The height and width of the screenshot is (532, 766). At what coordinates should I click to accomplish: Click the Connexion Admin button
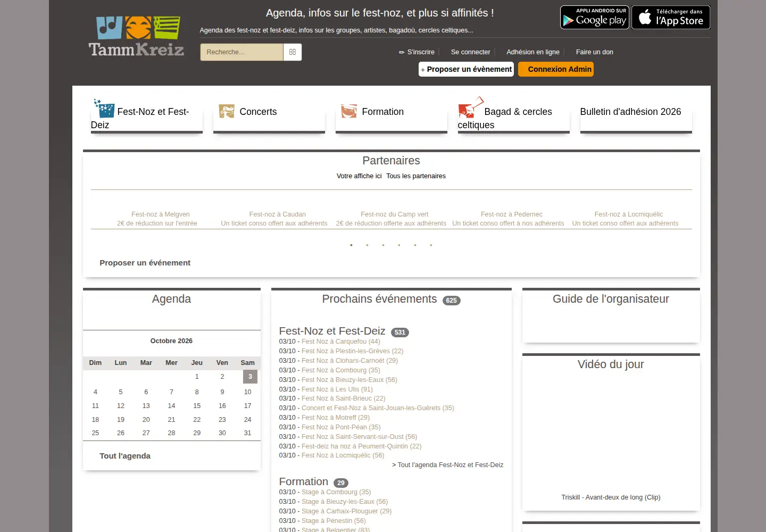(556, 69)
